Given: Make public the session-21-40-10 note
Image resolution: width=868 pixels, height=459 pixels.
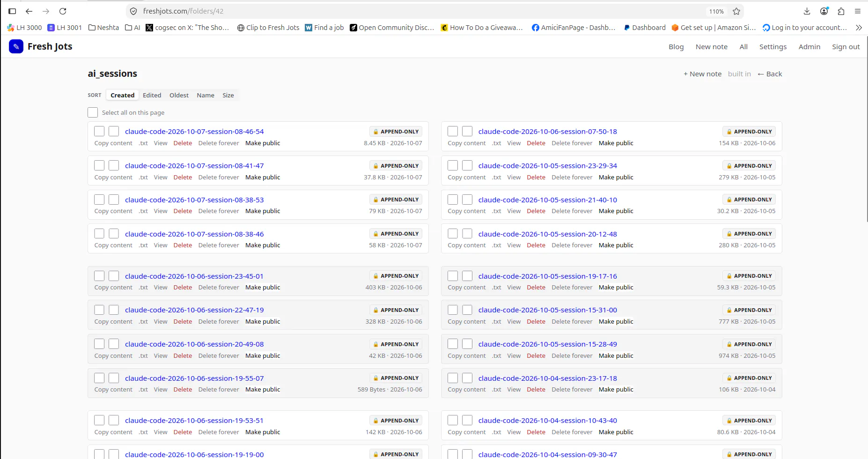Looking at the screenshot, I should (x=616, y=211).
